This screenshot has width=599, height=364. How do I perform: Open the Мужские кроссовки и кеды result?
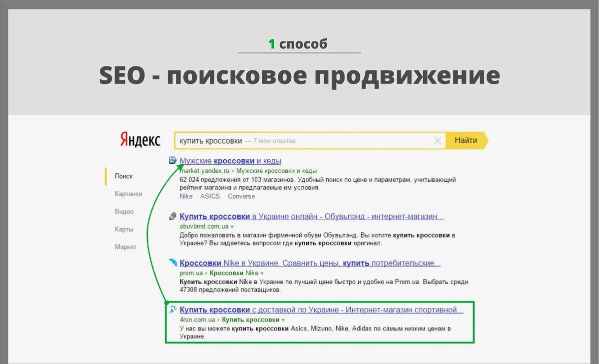point(230,161)
